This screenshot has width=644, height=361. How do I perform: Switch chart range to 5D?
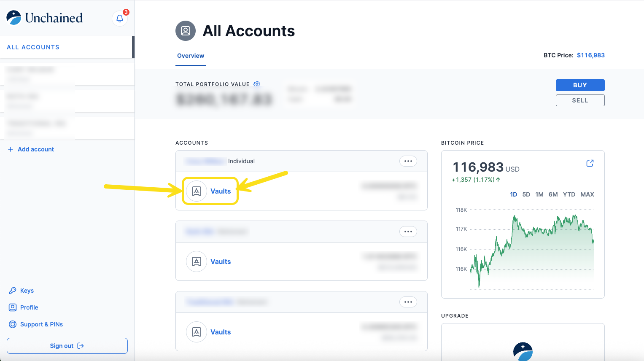526,194
